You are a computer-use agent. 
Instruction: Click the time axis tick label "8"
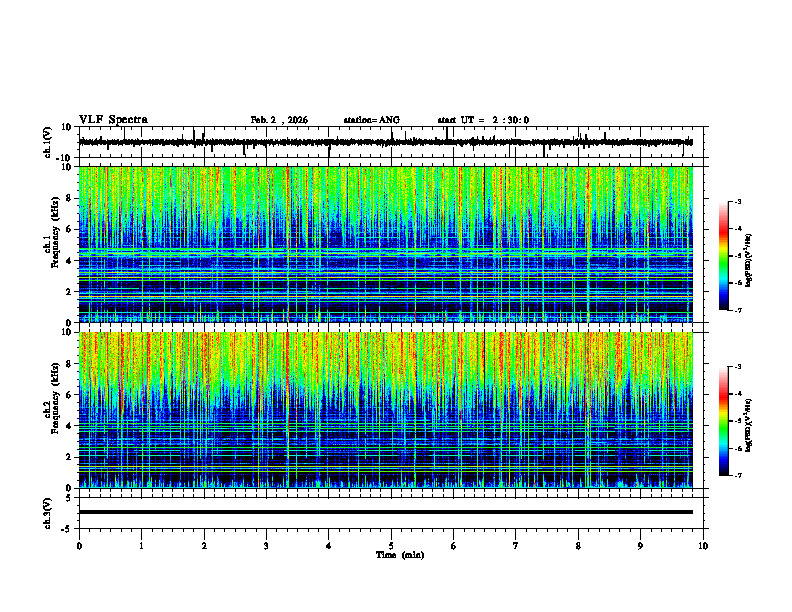[578, 546]
